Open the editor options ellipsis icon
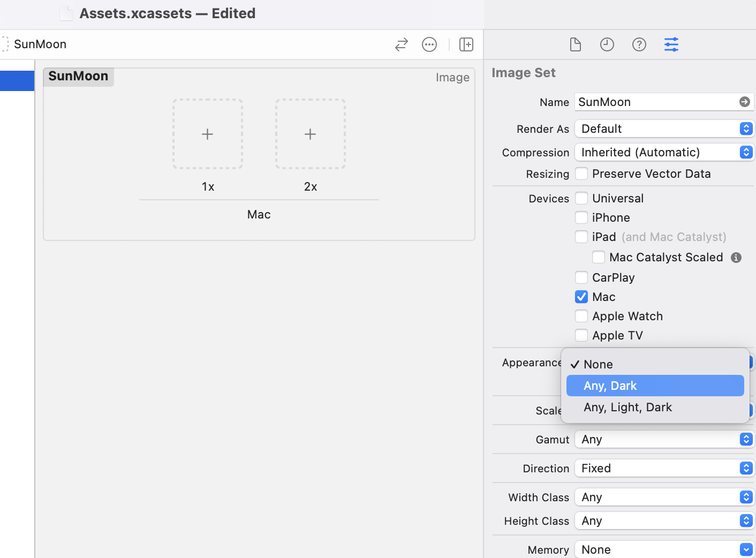The height and width of the screenshot is (558, 756). tap(429, 44)
